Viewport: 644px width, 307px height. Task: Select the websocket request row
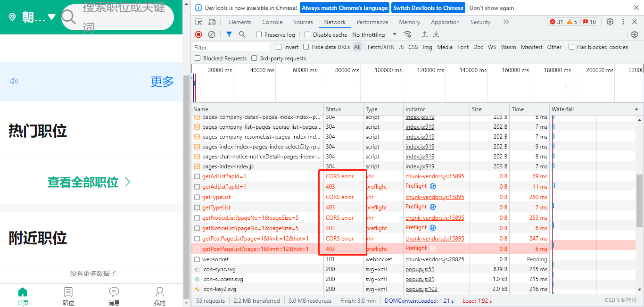[370, 259]
